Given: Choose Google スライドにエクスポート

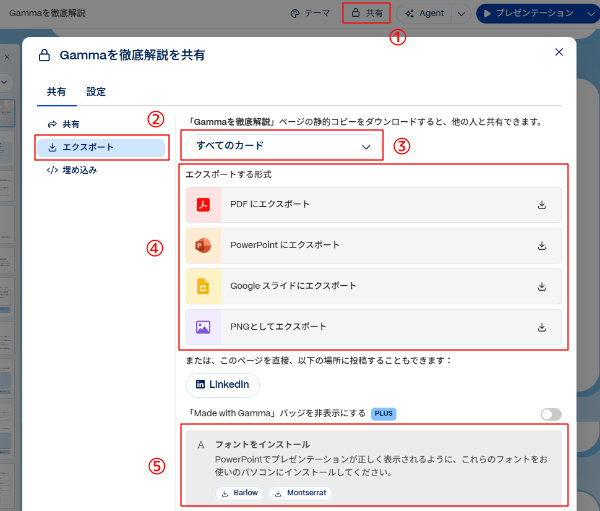Looking at the screenshot, I should (373, 287).
